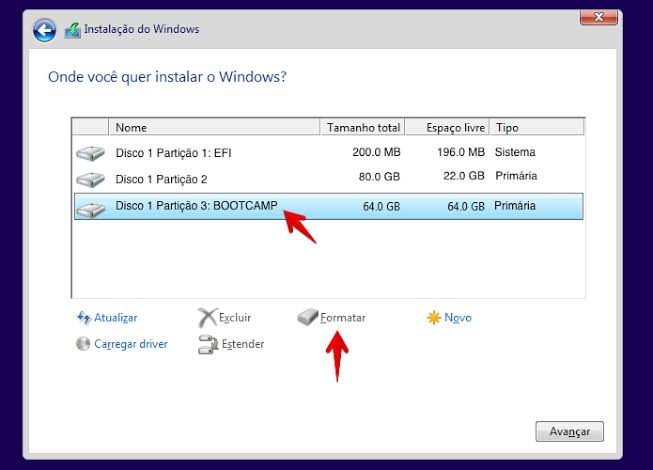Refresh the list via Atualizar link
This screenshot has width=653, height=470.
(x=116, y=318)
